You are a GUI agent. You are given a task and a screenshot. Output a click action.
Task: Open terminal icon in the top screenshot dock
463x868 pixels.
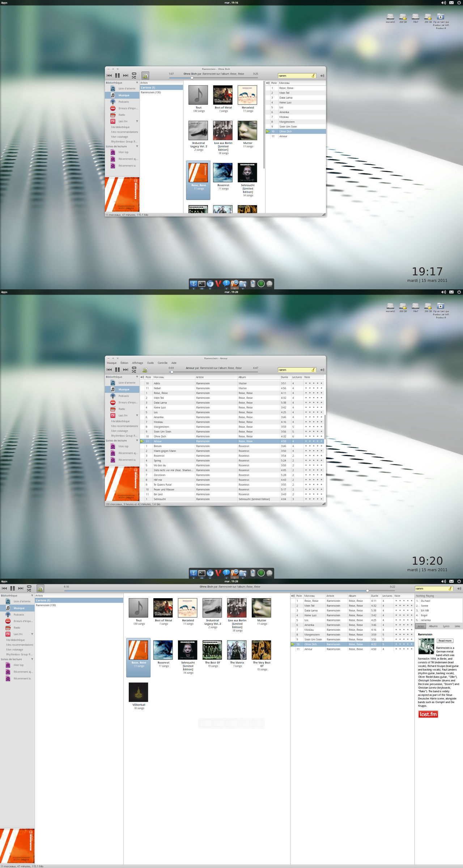[x=202, y=284]
